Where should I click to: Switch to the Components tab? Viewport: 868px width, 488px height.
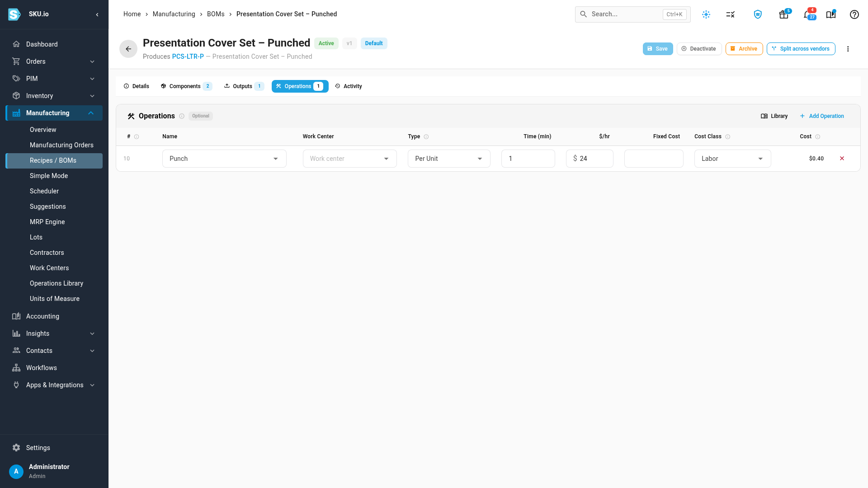click(x=186, y=86)
